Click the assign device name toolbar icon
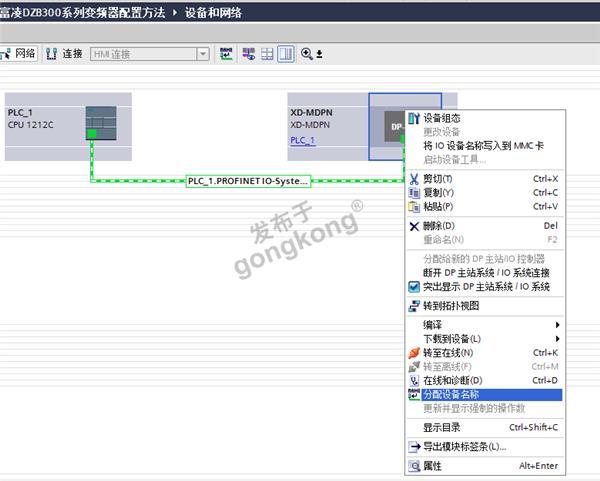Viewport: 600px width, 481px height. [x=226, y=54]
